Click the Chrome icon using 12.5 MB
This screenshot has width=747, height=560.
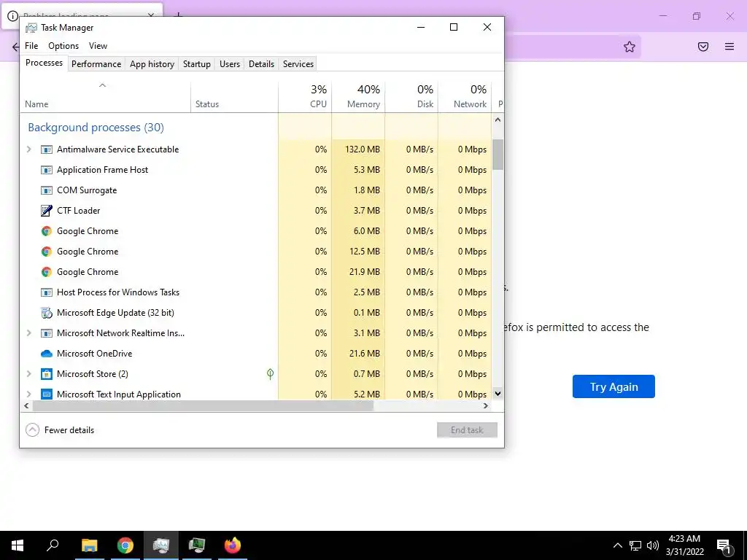tap(46, 252)
